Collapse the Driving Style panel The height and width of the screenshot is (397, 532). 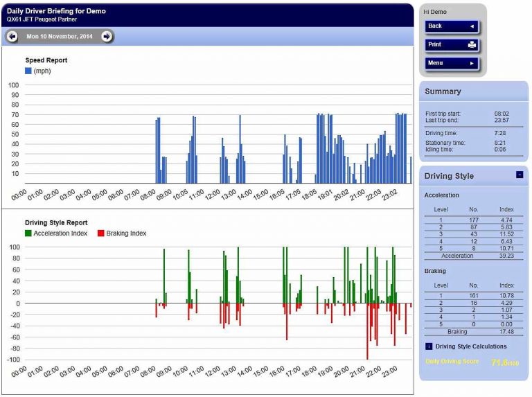[520, 175]
